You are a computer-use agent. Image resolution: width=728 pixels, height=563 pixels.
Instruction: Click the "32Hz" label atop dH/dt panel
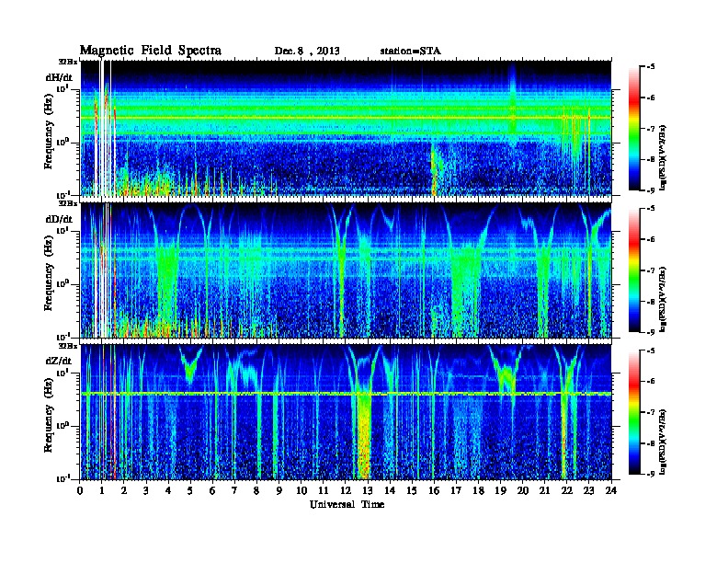tap(68, 62)
